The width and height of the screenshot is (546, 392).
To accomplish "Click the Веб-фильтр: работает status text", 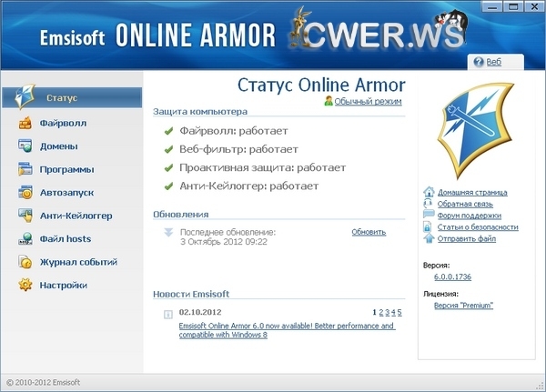I will (x=238, y=150).
